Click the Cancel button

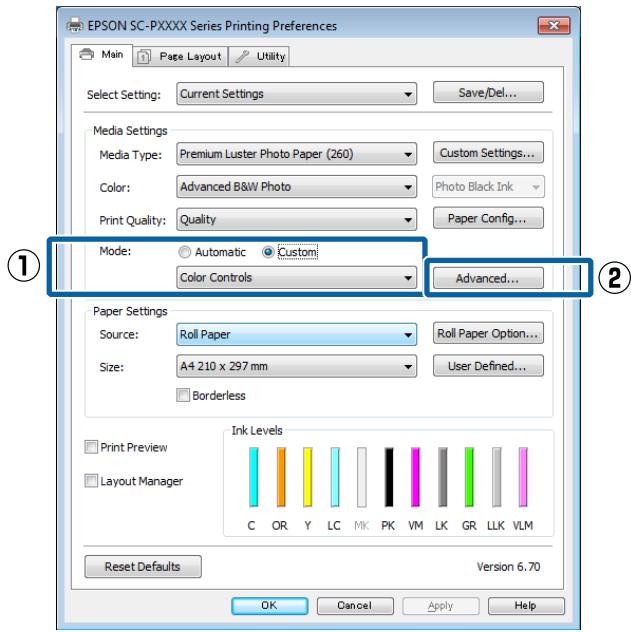coord(355,606)
